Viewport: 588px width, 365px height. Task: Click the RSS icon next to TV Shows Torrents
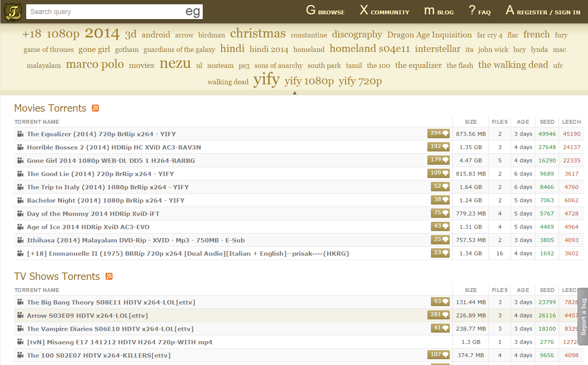pyautogui.click(x=109, y=276)
